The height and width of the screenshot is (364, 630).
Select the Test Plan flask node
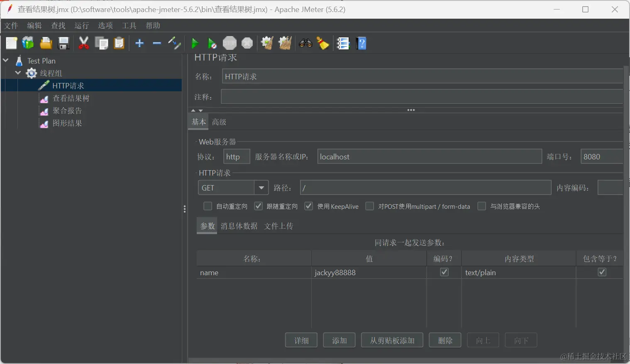point(36,61)
